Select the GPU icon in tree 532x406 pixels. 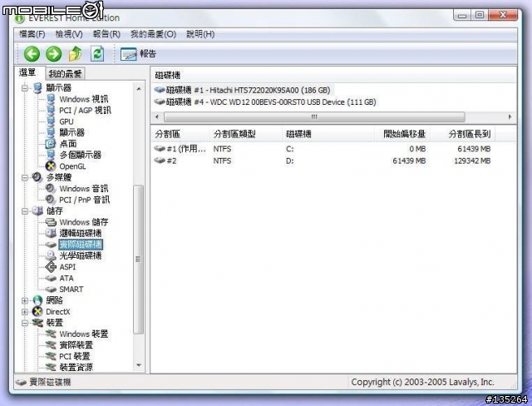click(51, 121)
